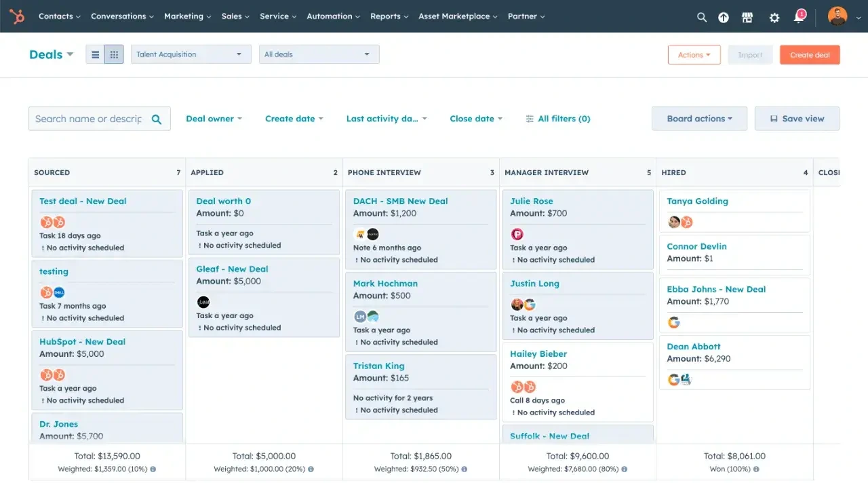
Task: Open the Dr. Jones deal
Action: 58,424
